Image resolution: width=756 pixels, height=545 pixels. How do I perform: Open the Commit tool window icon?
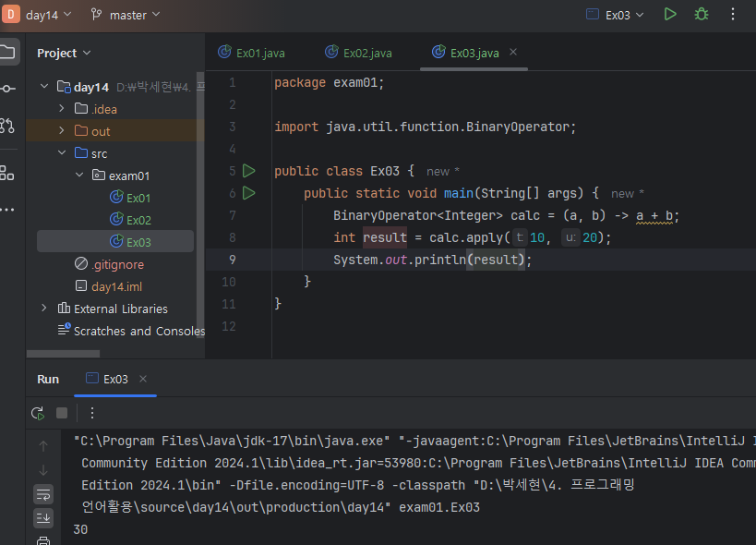coord(7,89)
